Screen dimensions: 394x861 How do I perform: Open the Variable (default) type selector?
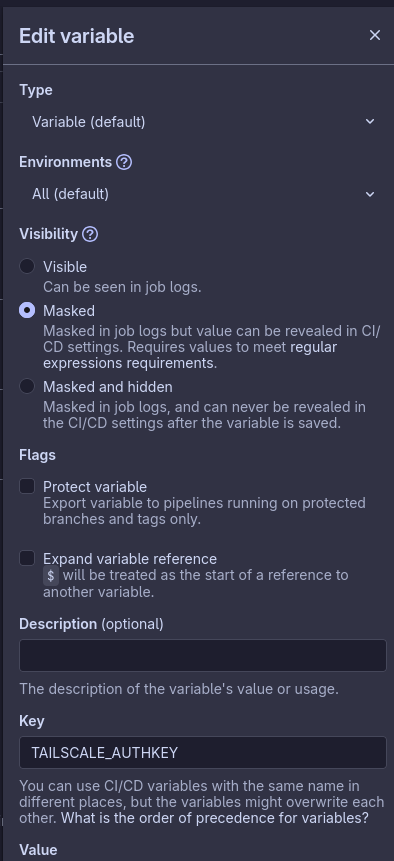coord(202,121)
